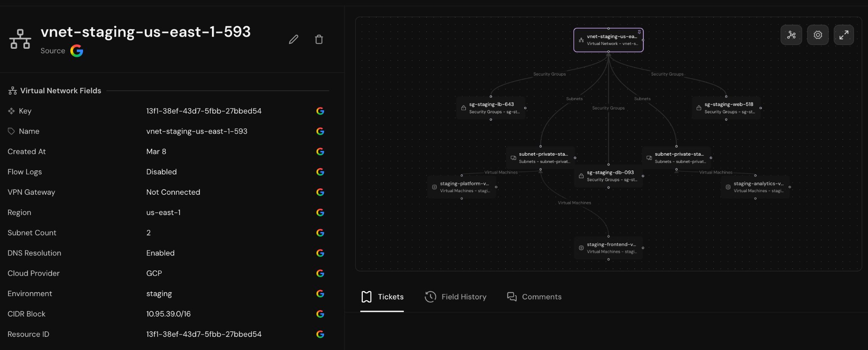Click the Name tag icon
Screen dimensions: 868x350
[x=11, y=132]
